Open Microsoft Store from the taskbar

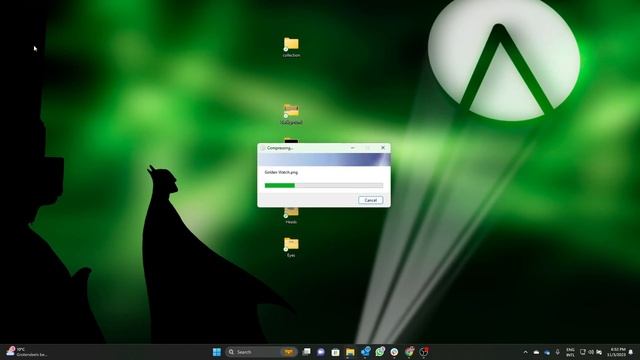tap(336, 352)
